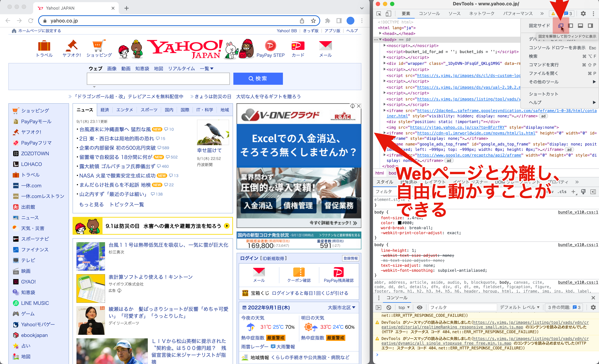Click the blue 検索 search button
Viewport: 599px width, 364px height.
coord(258,79)
